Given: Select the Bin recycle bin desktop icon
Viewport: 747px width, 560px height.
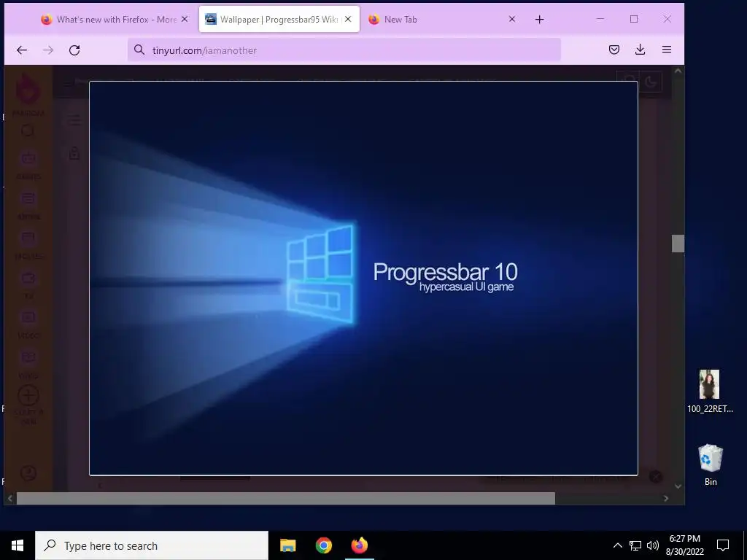Looking at the screenshot, I should [711, 464].
